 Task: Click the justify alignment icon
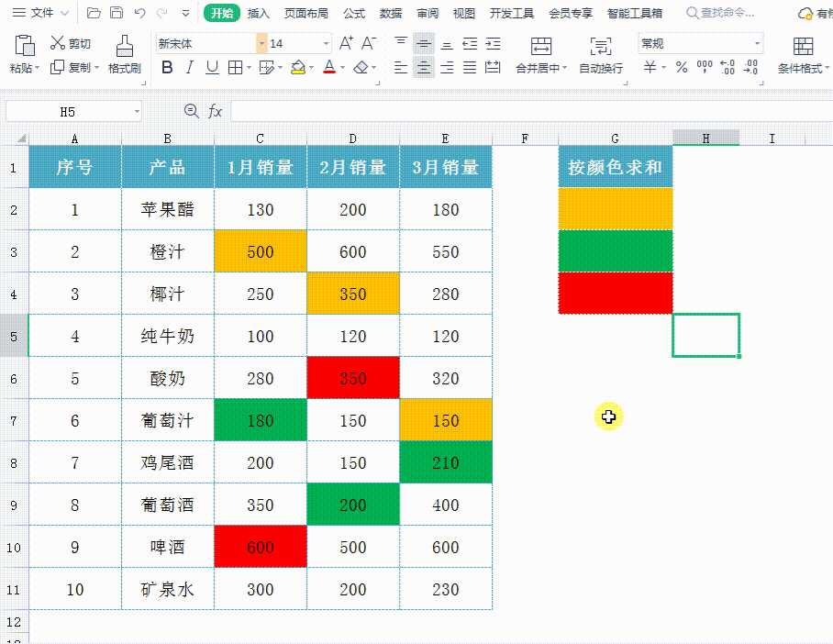470,68
